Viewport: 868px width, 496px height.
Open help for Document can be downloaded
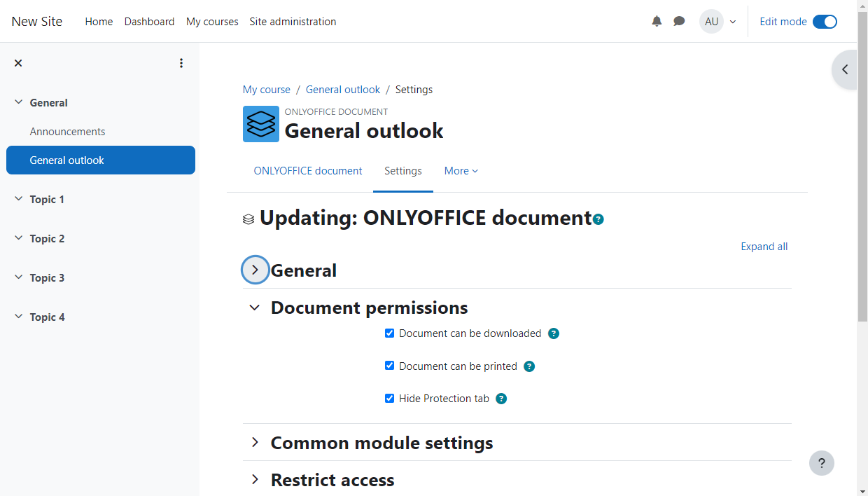click(554, 333)
